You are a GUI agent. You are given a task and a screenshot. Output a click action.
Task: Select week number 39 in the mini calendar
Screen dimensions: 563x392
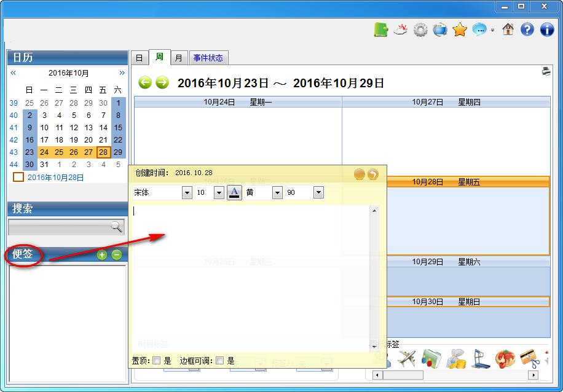pyautogui.click(x=14, y=103)
